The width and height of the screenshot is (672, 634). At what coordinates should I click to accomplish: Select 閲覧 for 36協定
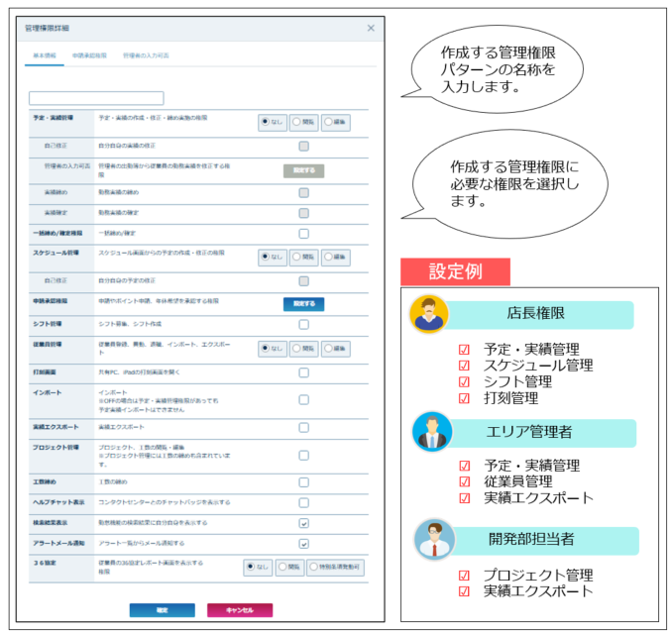pyautogui.click(x=289, y=568)
